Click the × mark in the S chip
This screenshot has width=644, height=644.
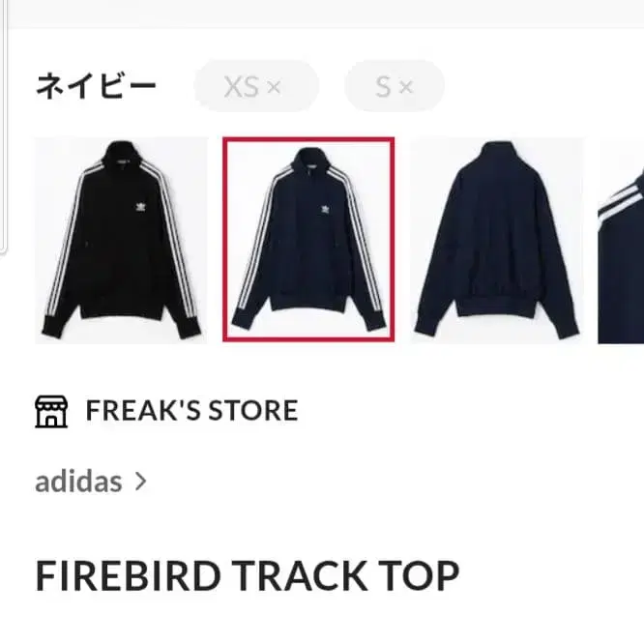coord(406,87)
